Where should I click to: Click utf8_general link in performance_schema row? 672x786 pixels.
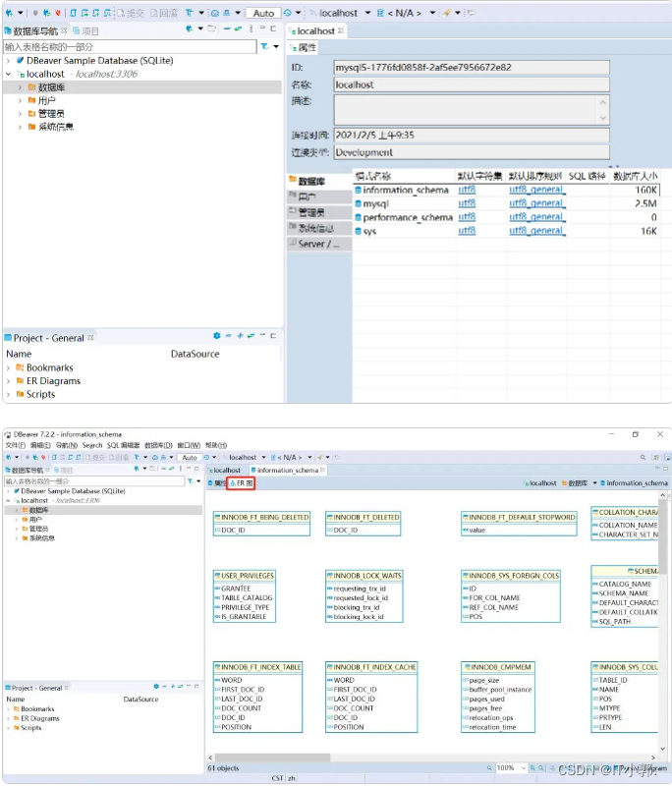coord(536,217)
